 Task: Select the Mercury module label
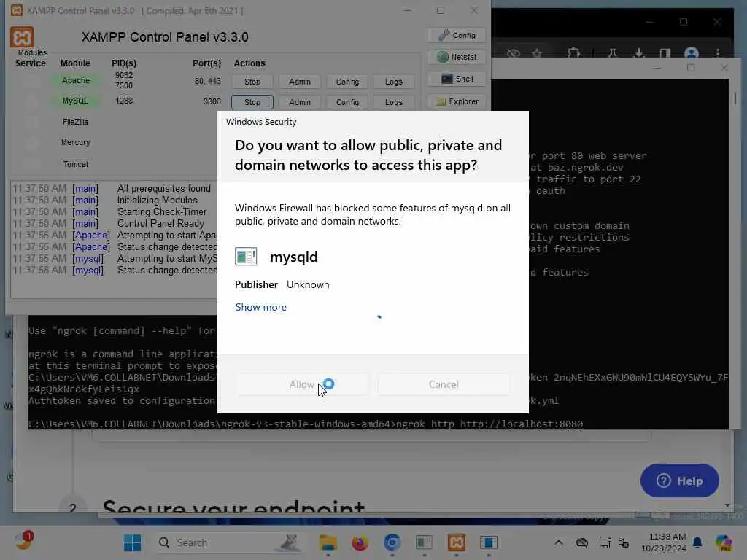coord(75,142)
